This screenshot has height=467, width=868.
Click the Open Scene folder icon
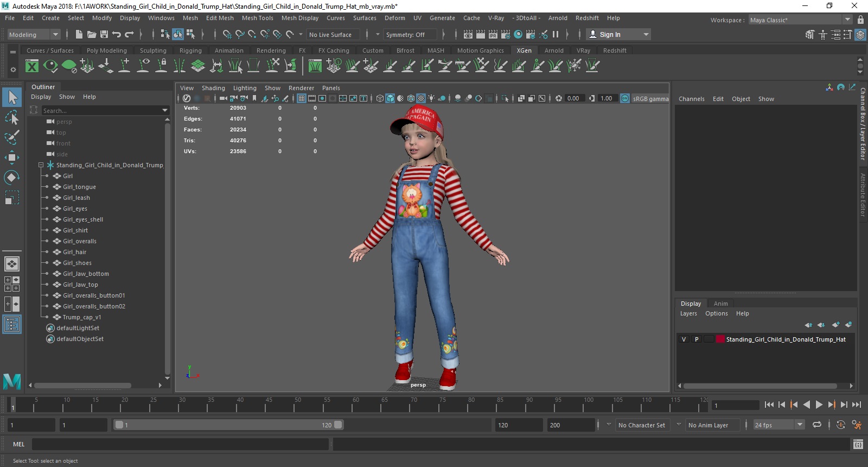click(x=92, y=34)
